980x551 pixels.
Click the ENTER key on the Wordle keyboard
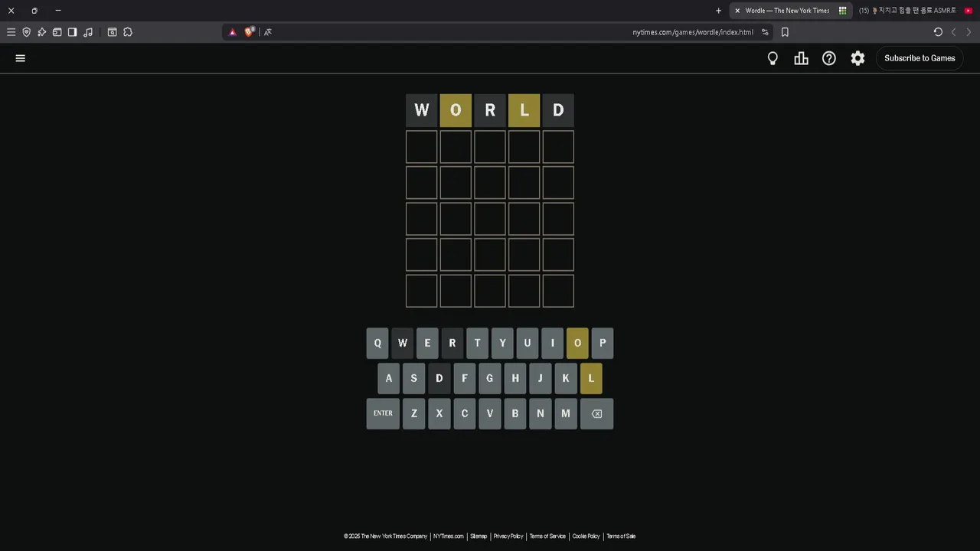(x=383, y=413)
